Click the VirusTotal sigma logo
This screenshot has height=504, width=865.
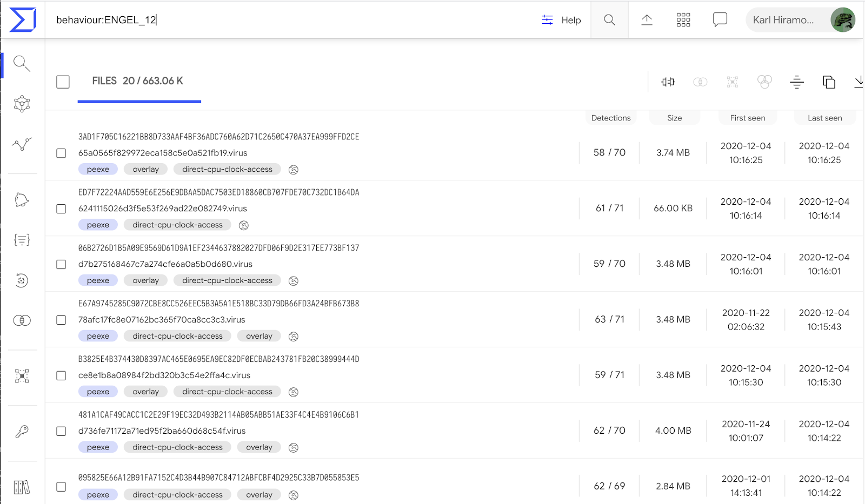(x=23, y=20)
